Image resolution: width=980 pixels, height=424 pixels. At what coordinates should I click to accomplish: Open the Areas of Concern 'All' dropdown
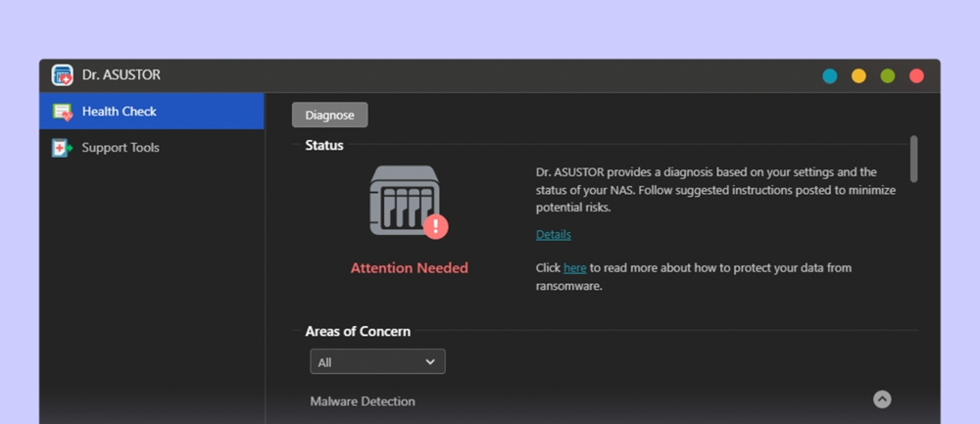pos(377,361)
